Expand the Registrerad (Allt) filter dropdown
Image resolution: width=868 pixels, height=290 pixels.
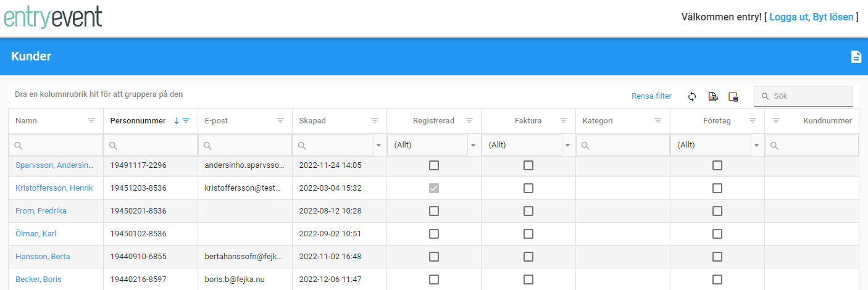coord(474,146)
